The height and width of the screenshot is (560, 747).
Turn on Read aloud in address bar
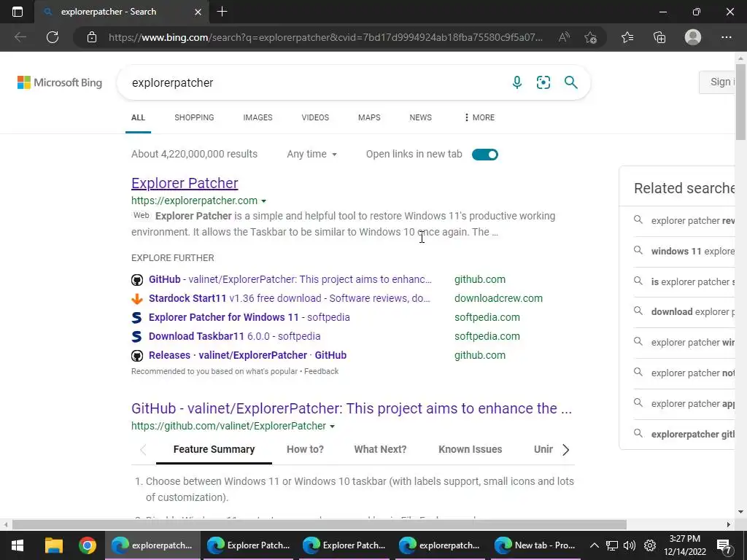564,37
